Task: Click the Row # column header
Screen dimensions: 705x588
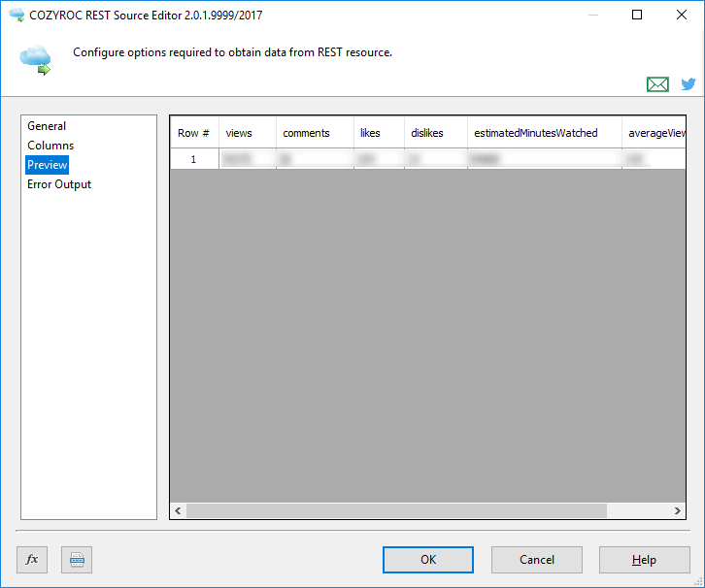Action: coord(194,133)
